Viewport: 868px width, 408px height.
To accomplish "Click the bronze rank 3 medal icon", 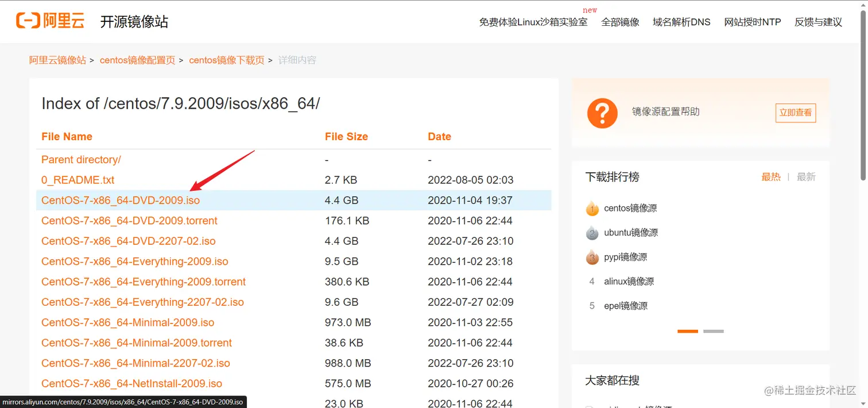I will click(x=592, y=257).
